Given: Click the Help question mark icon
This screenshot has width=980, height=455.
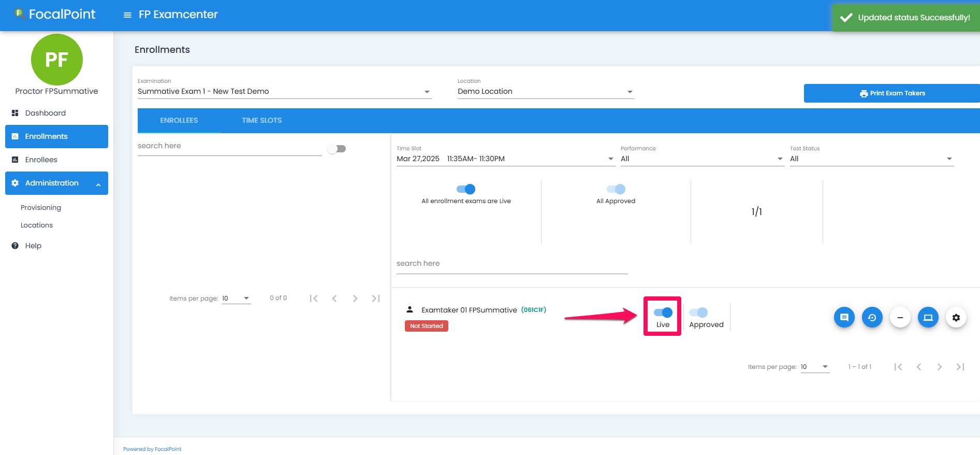Looking at the screenshot, I should 15,246.
